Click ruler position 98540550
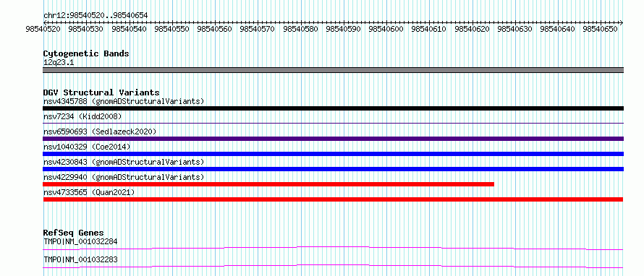The height and width of the screenshot is (276, 644). point(171,29)
